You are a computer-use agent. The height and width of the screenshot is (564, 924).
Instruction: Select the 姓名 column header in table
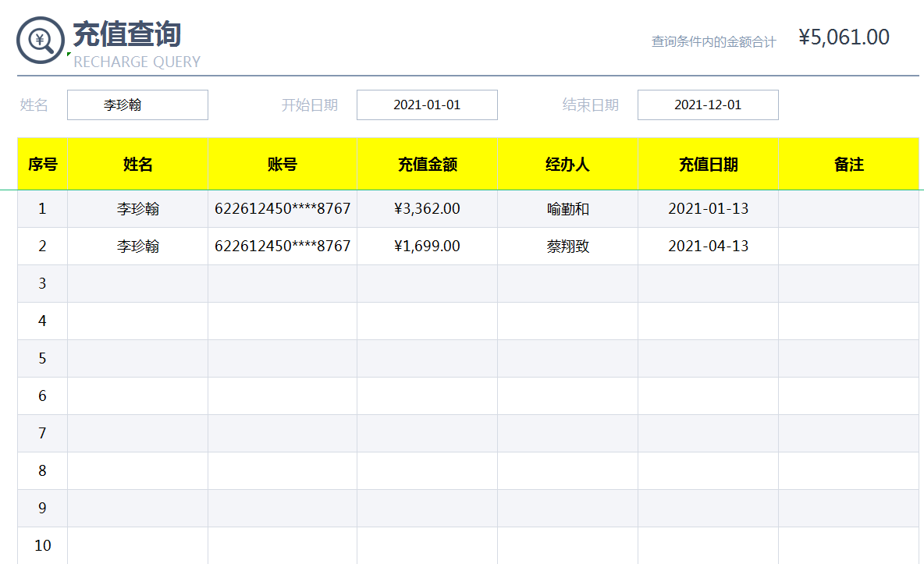138,164
